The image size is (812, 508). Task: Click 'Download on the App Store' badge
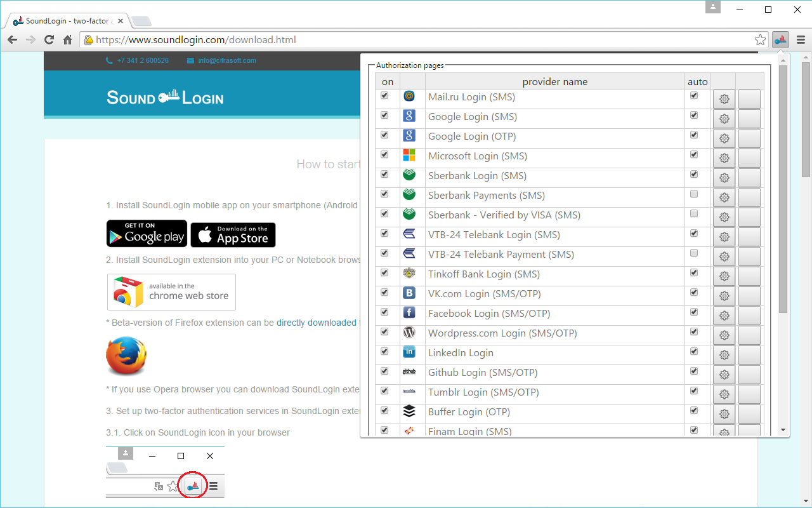click(x=233, y=235)
